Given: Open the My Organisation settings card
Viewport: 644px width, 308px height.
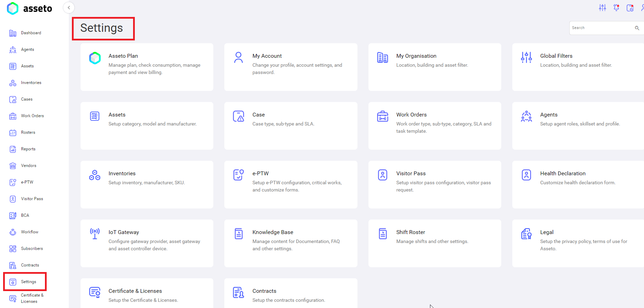Looking at the screenshot, I should pyautogui.click(x=435, y=67).
